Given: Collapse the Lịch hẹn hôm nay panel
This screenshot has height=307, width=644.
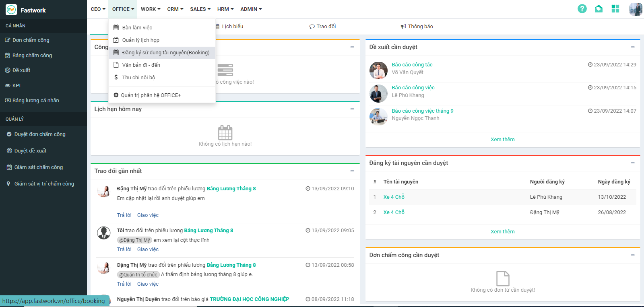Looking at the screenshot, I should click(x=352, y=109).
